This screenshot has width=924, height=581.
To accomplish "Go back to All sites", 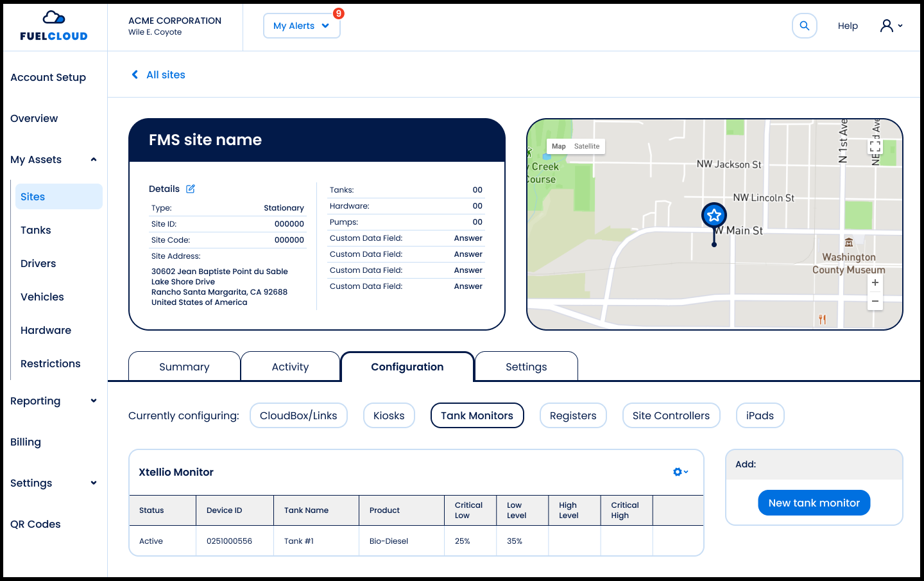I will [x=158, y=75].
